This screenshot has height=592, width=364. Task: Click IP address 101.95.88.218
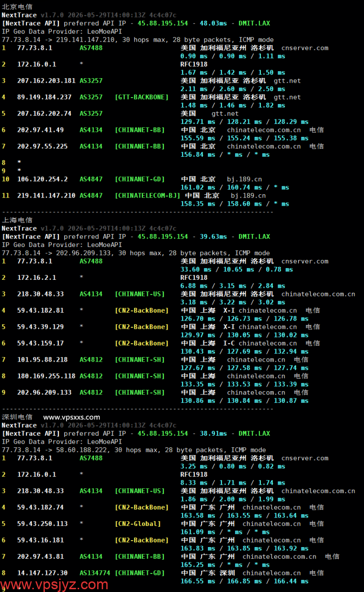coord(43,359)
